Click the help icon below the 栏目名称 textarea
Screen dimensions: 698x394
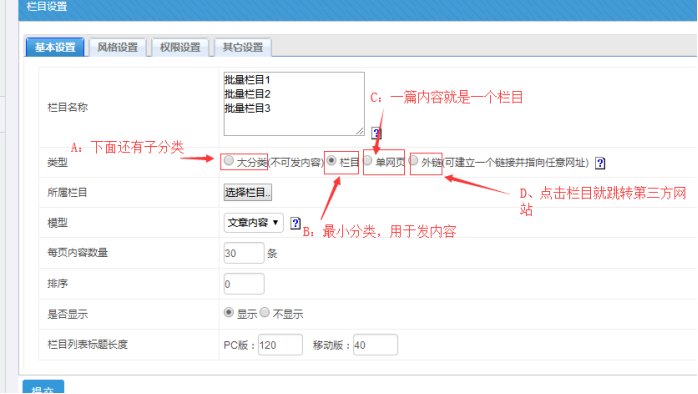376,133
